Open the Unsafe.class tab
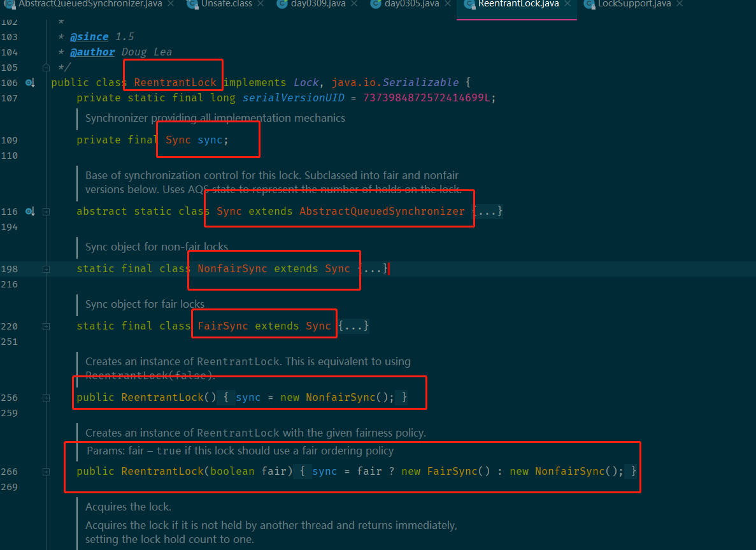Viewport: 756px width, 550px height. point(227,4)
